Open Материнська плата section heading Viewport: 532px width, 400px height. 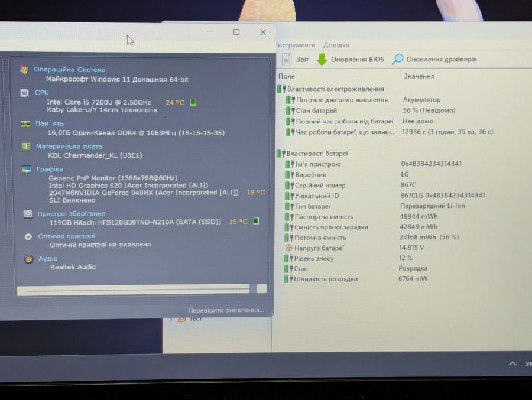coord(69,147)
